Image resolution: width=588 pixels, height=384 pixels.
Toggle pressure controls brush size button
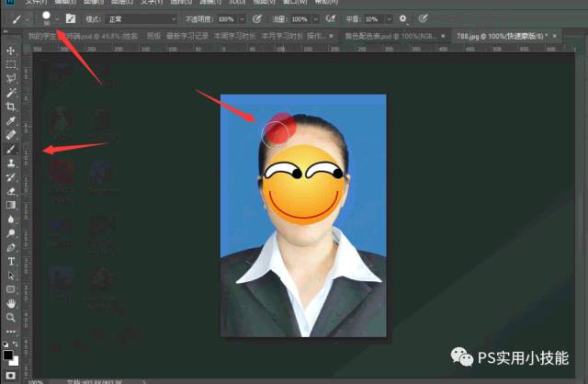[423, 18]
